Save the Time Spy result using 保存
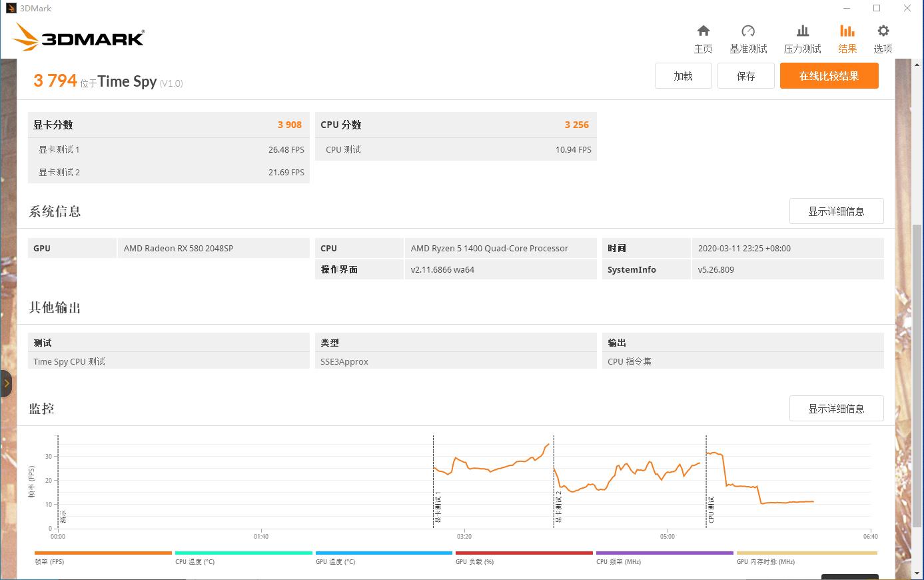This screenshot has width=924, height=580. coord(745,75)
